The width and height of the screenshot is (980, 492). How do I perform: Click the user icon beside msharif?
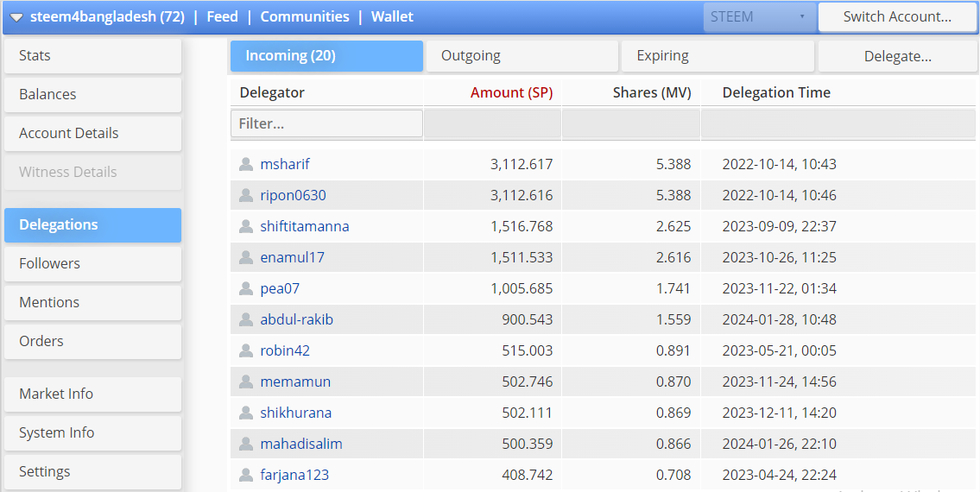point(246,164)
